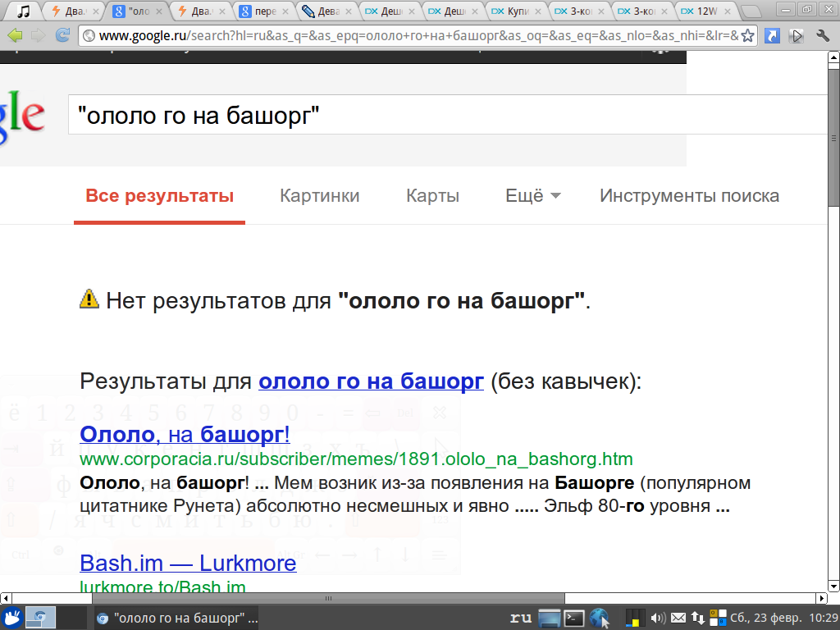This screenshot has height=630, width=840.
Task: Click the vertical scrollbar thumb
Action: click(833, 137)
